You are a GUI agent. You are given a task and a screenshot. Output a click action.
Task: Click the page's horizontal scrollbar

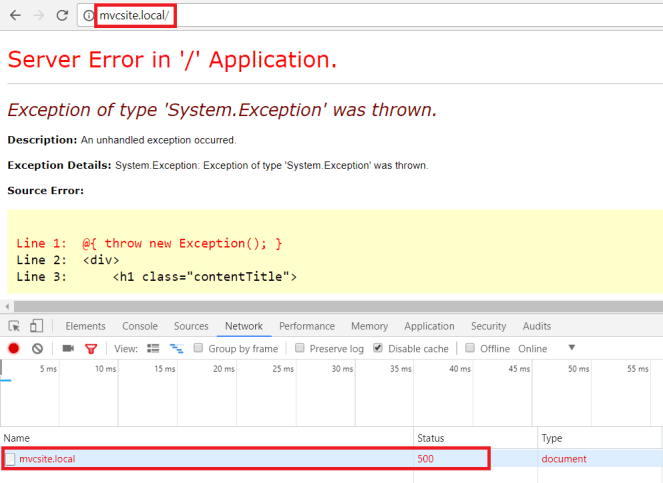[x=330, y=306]
